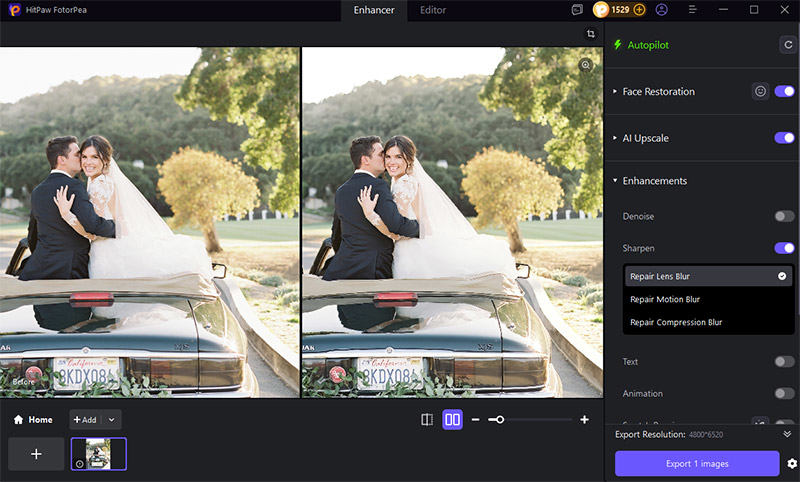Enable the Text enhancement toggle

784,362
